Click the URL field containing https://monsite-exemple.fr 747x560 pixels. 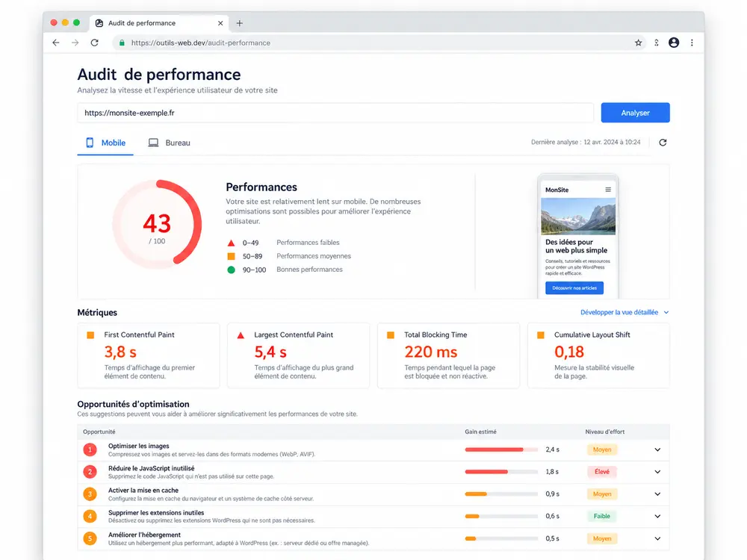335,113
